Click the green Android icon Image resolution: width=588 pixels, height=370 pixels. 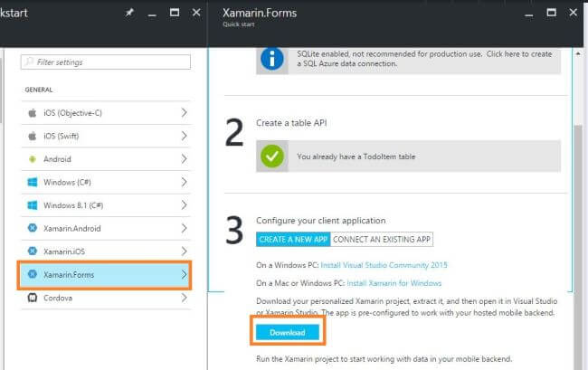tap(33, 159)
